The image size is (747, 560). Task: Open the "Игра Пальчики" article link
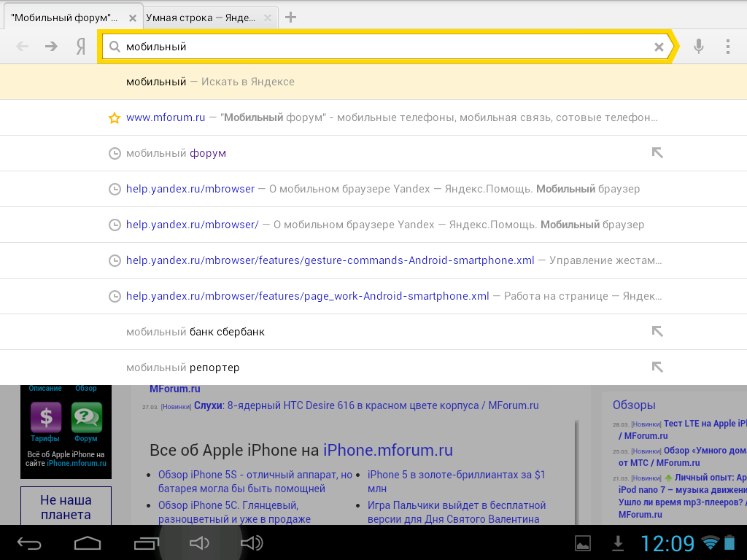457,512
